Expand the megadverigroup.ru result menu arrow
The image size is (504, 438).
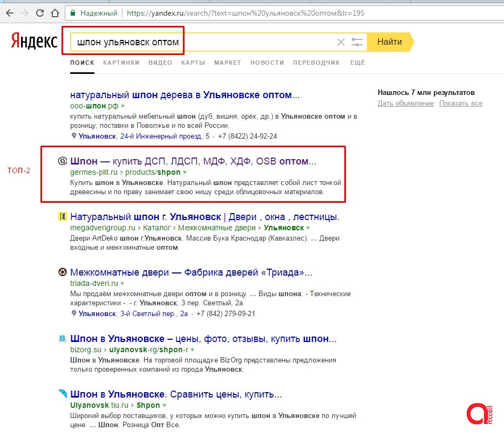(x=308, y=228)
